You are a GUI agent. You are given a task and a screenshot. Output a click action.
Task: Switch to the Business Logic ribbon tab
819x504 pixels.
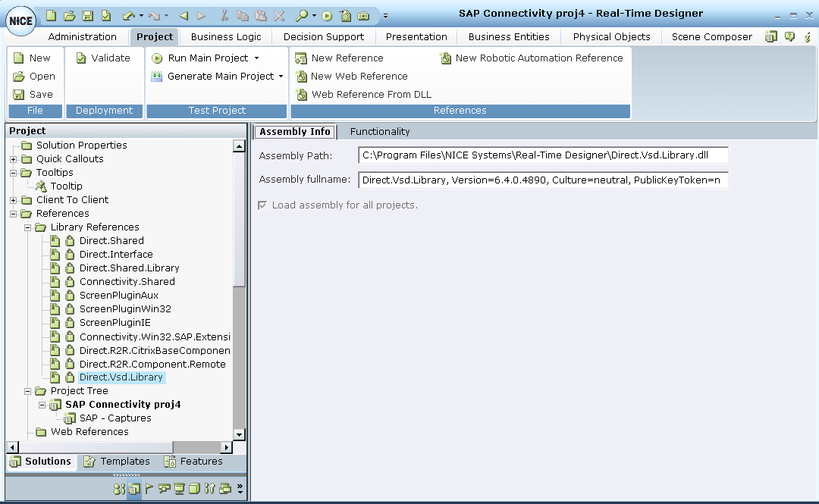[226, 36]
